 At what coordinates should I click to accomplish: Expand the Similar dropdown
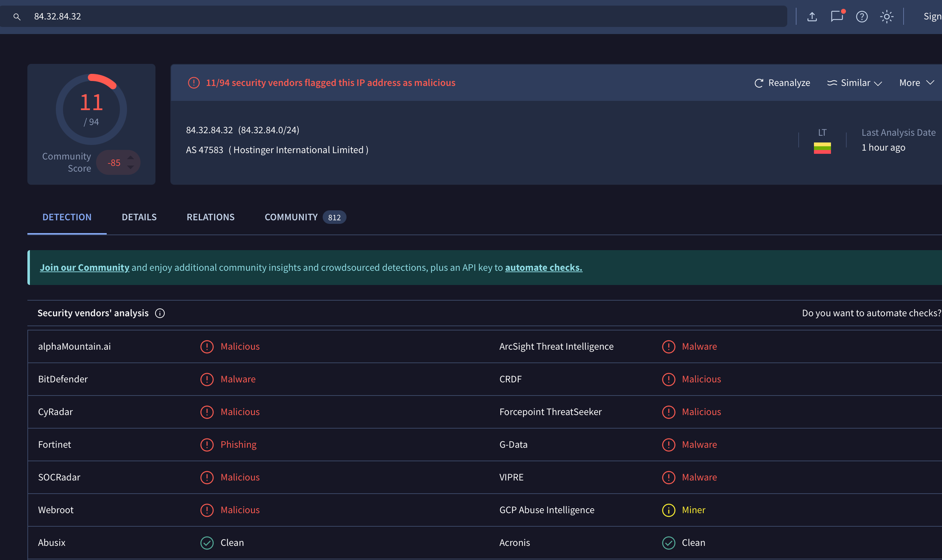click(855, 83)
